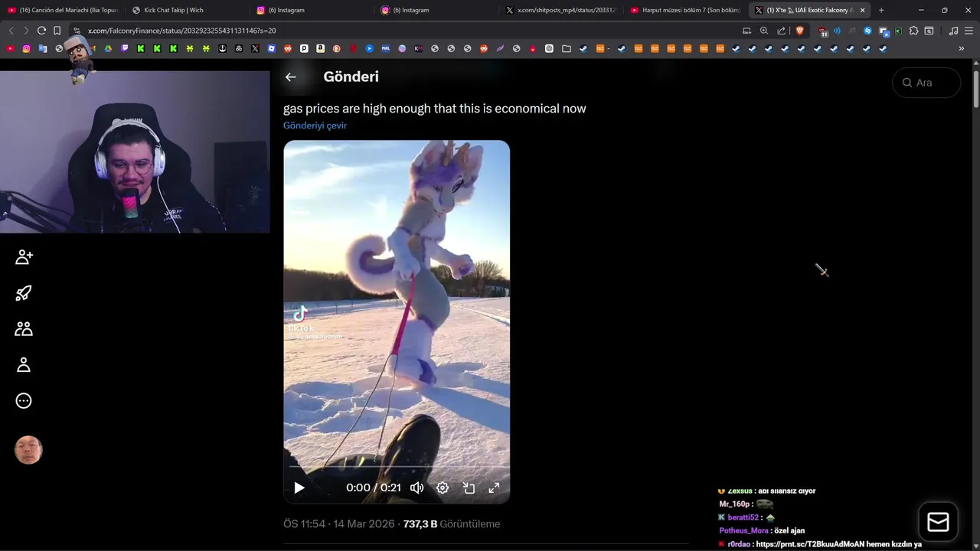Click the beratti52 chat username
This screenshot has height=551, width=980.
click(743, 517)
